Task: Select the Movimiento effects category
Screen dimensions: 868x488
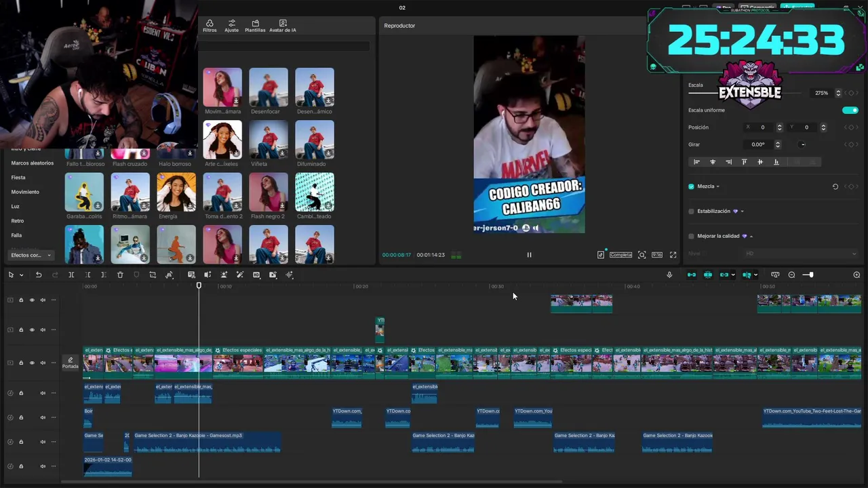Action: (25, 192)
